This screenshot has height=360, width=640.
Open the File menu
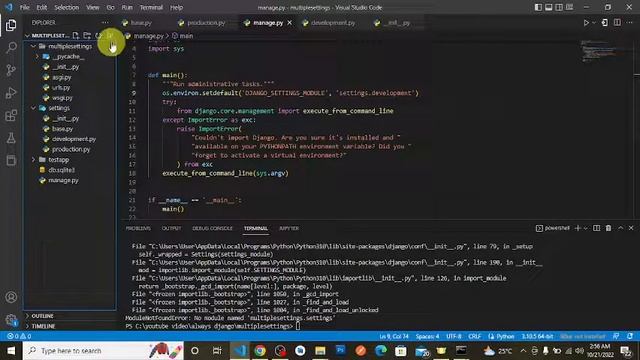point(24,7)
